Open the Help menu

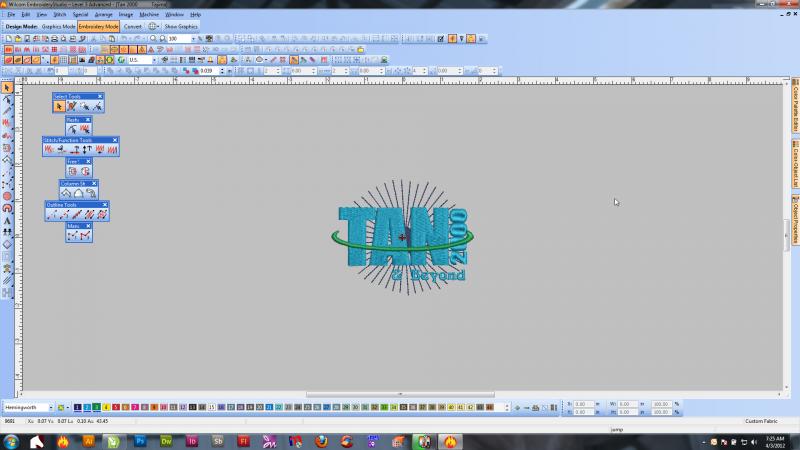point(195,15)
